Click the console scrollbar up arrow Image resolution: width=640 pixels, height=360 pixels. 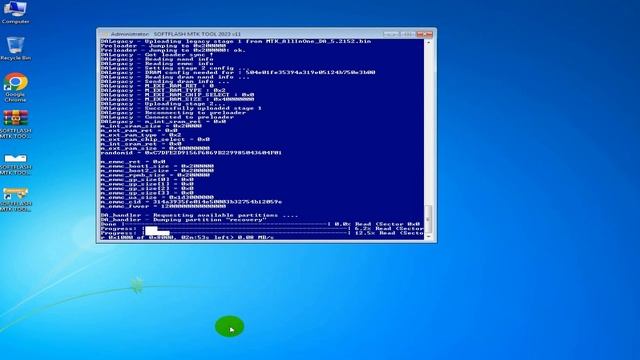(428, 42)
